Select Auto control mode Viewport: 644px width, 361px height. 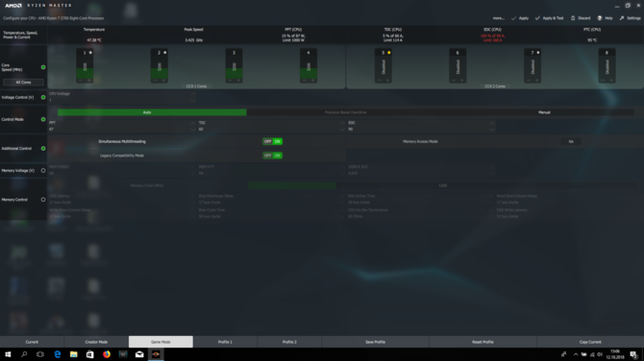coord(152,112)
